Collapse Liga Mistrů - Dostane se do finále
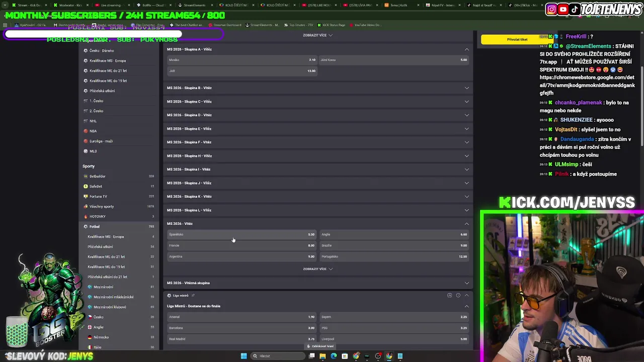 pos(467,306)
